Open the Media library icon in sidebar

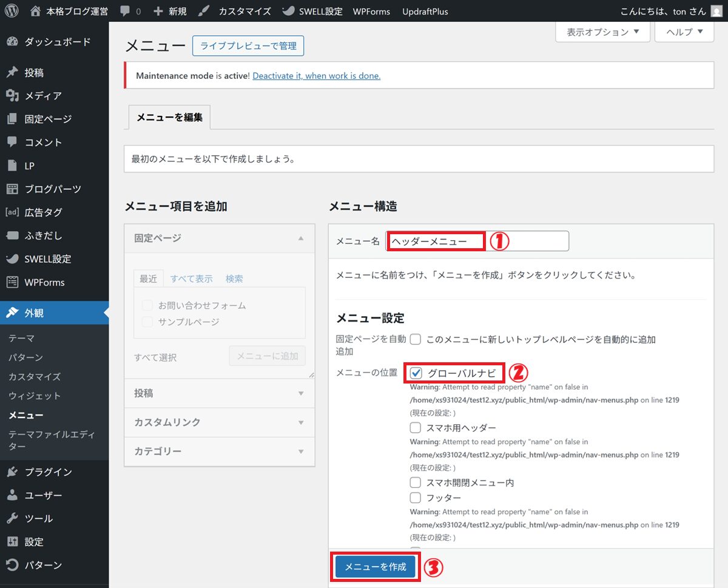coord(12,96)
